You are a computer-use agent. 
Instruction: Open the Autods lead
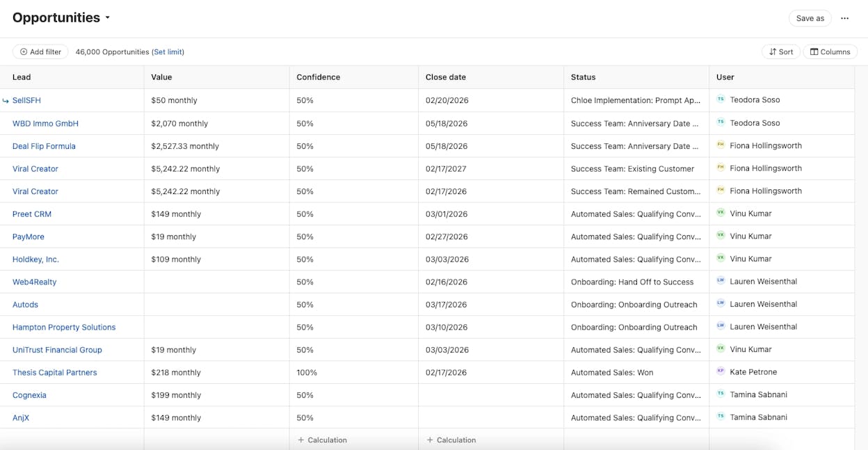[x=25, y=305]
